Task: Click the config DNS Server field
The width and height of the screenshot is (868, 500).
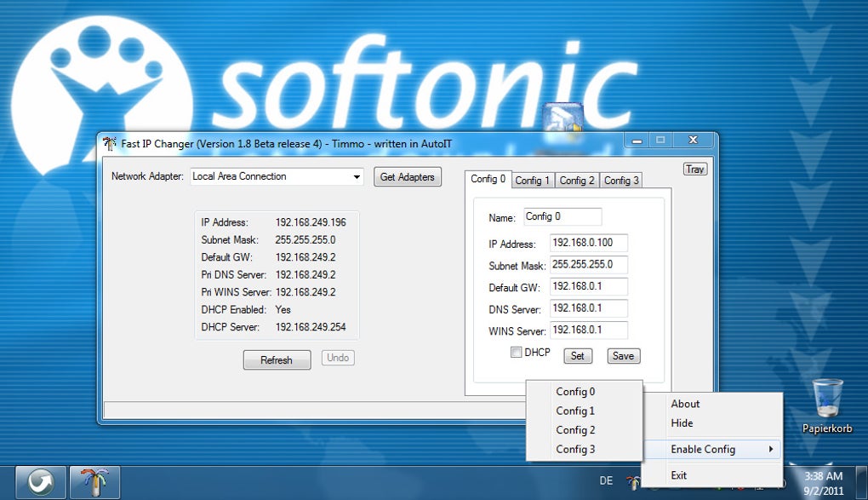Action: click(588, 308)
